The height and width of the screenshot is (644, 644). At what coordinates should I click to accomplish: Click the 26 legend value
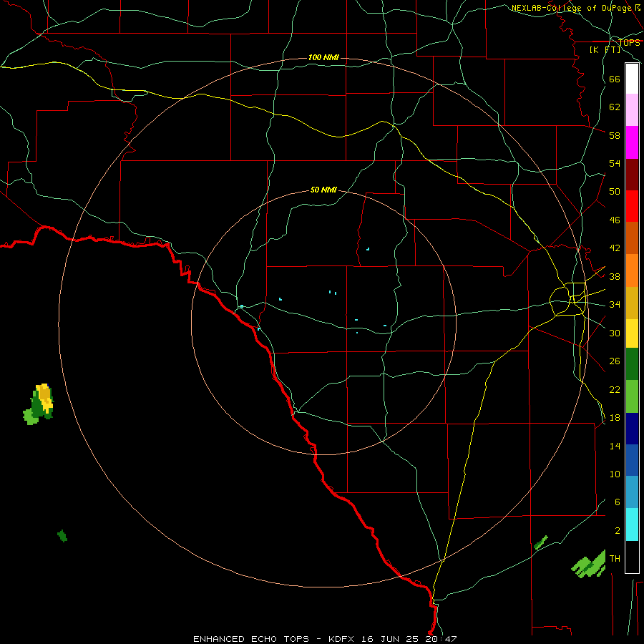point(615,361)
